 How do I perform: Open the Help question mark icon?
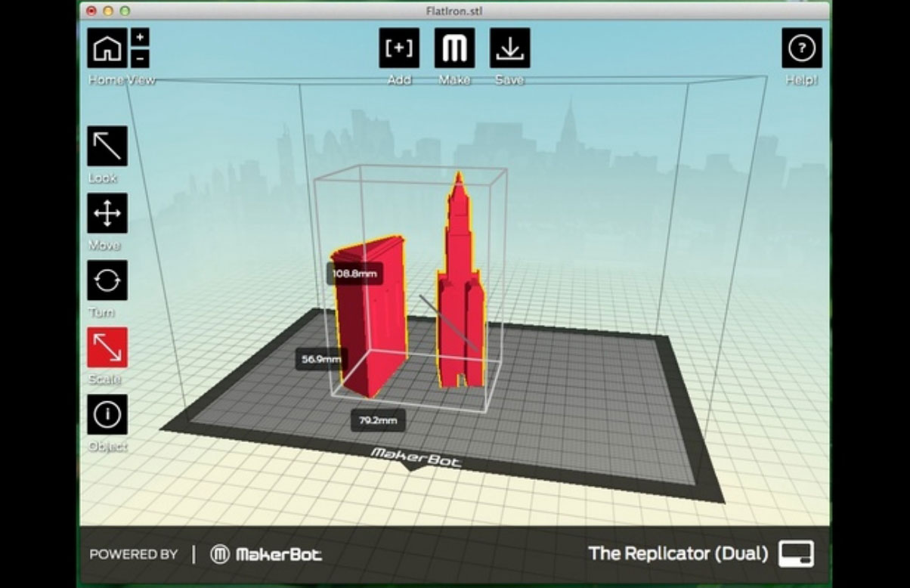(x=802, y=48)
